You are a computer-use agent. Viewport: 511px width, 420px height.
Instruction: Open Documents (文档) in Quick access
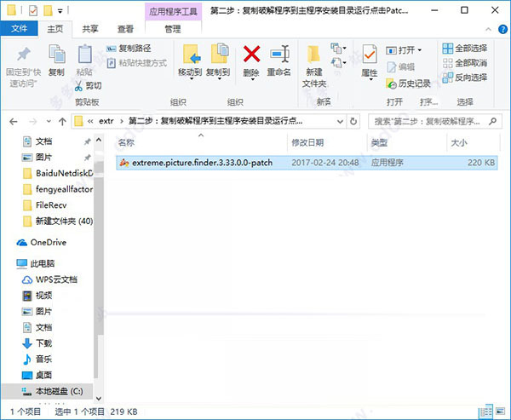(x=43, y=141)
